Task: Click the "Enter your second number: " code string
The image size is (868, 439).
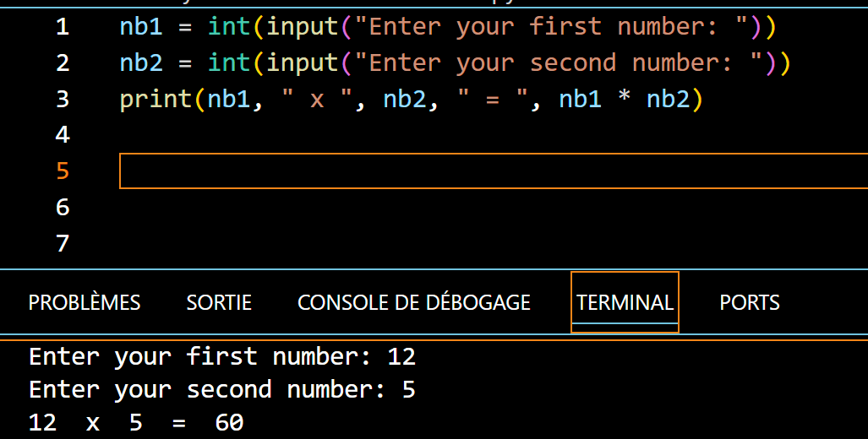Action: [x=565, y=63]
